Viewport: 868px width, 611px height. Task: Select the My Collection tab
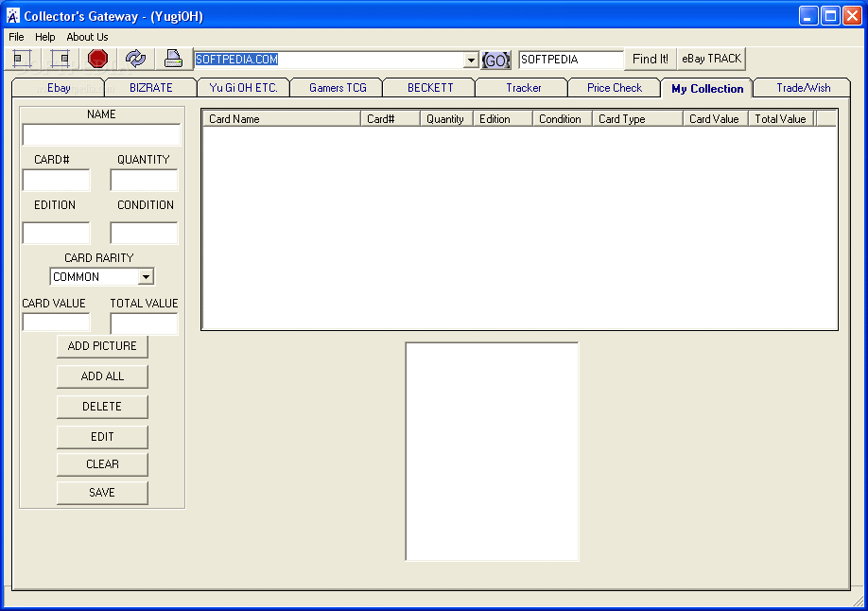[x=707, y=88]
